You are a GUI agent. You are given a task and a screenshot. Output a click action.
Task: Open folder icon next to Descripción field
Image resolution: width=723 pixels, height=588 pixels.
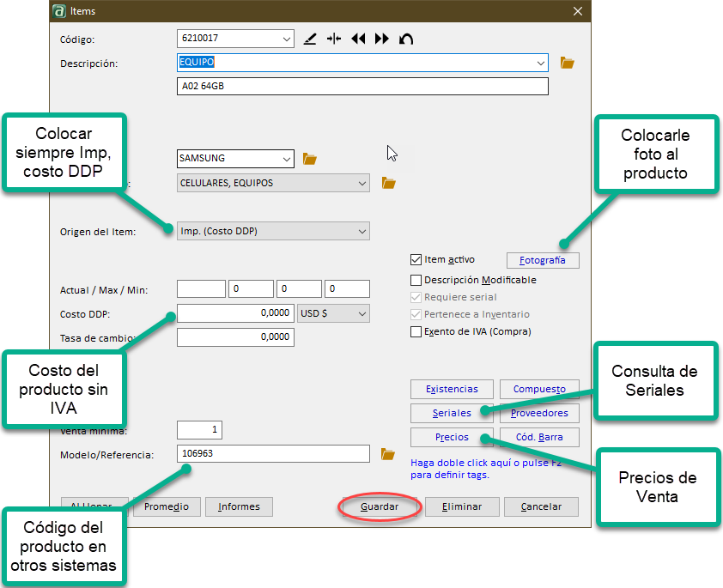(x=567, y=63)
